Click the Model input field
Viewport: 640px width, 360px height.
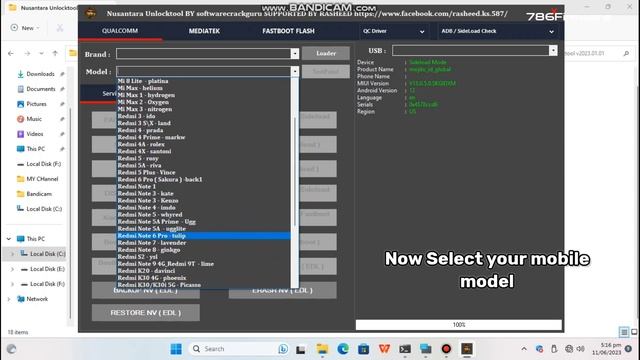204,71
